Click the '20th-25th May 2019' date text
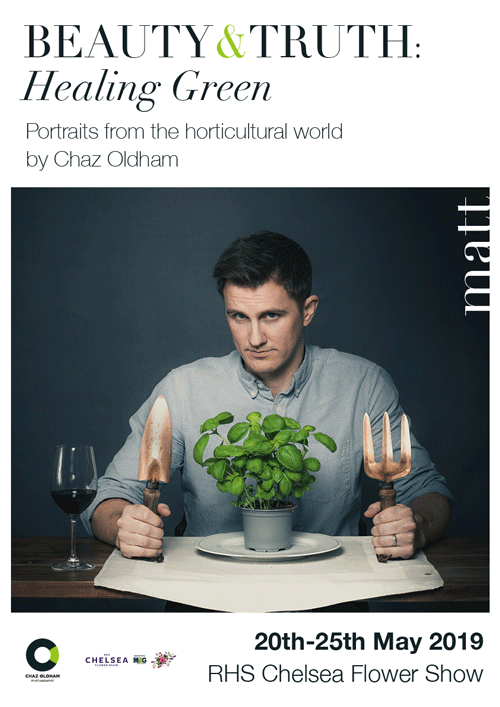 pyautogui.click(x=369, y=641)
